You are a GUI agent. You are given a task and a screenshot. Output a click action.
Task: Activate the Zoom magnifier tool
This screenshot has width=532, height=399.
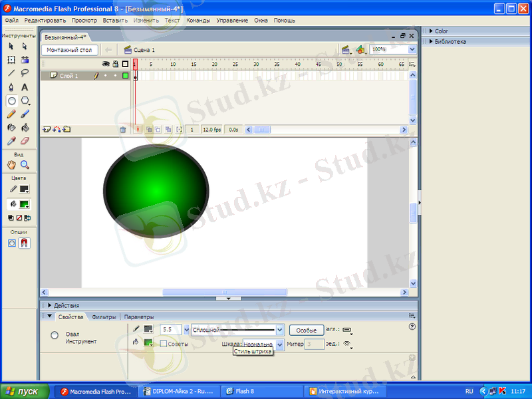[25, 165]
